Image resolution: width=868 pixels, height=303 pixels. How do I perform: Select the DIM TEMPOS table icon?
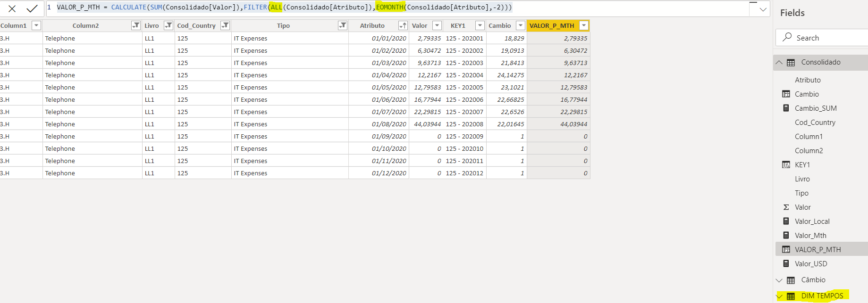791,296
